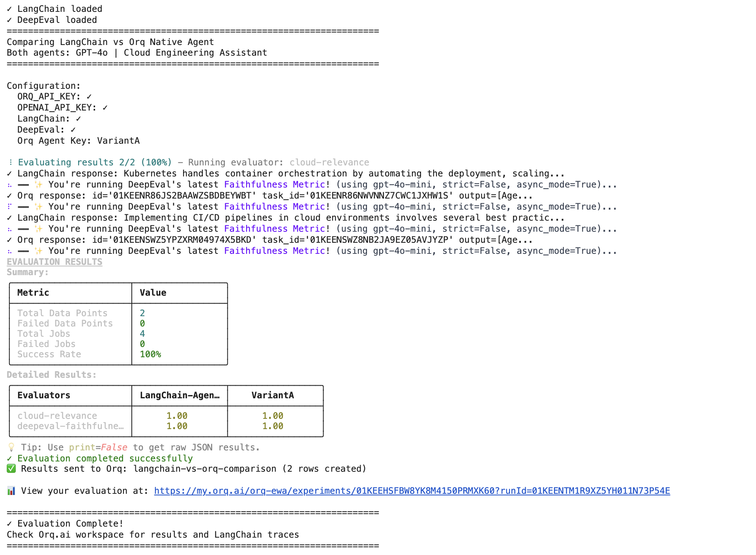Viewport: 756px width, 555px height.
Task: Select the 'DeepEval loaded' line
Action: coord(52,20)
